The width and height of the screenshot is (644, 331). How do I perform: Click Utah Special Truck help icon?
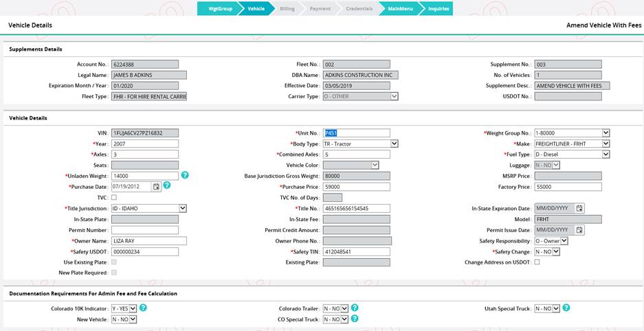click(x=566, y=308)
